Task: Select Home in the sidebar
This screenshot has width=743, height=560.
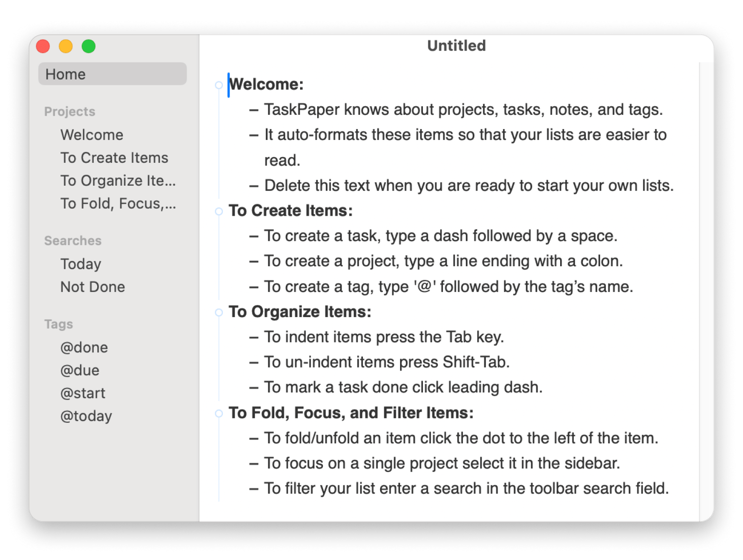Action: click(112, 74)
